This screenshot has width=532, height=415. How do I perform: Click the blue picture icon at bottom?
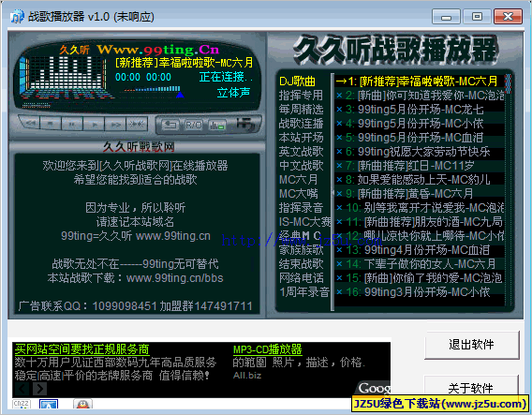[49, 404]
